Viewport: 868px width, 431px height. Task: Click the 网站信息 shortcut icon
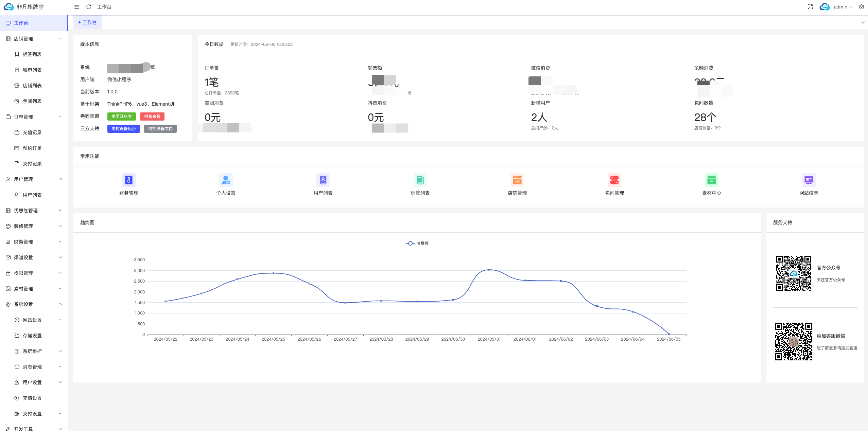point(809,180)
